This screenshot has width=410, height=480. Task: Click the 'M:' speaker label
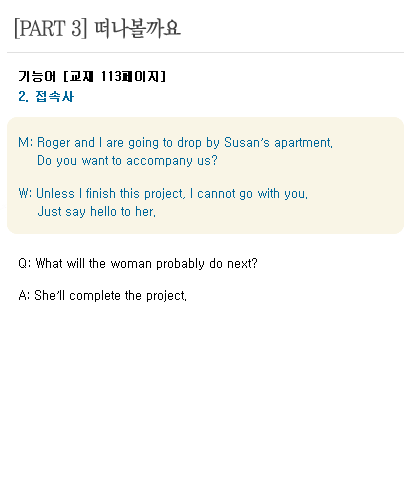click(26, 143)
